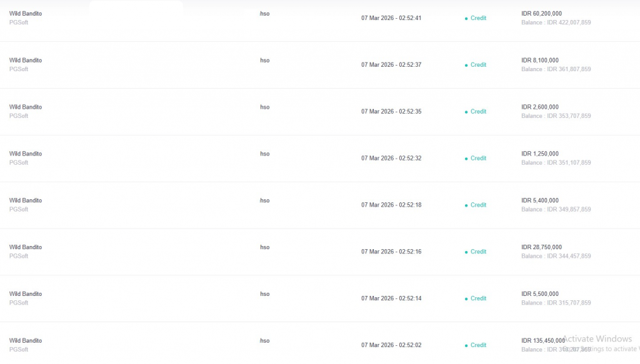Click the status dot for the 02:52:02 transaction

[x=466, y=345]
